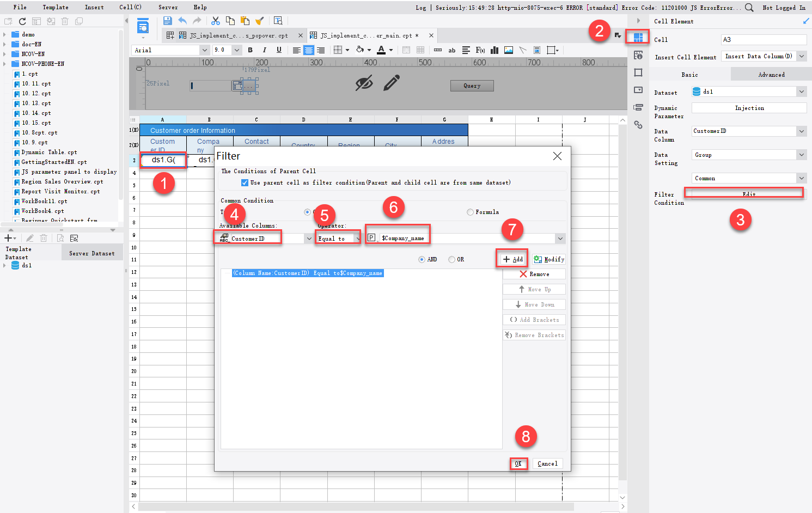Open the Insert Data Column dropdown
The height and width of the screenshot is (513, 812).
pyautogui.click(x=802, y=56)
